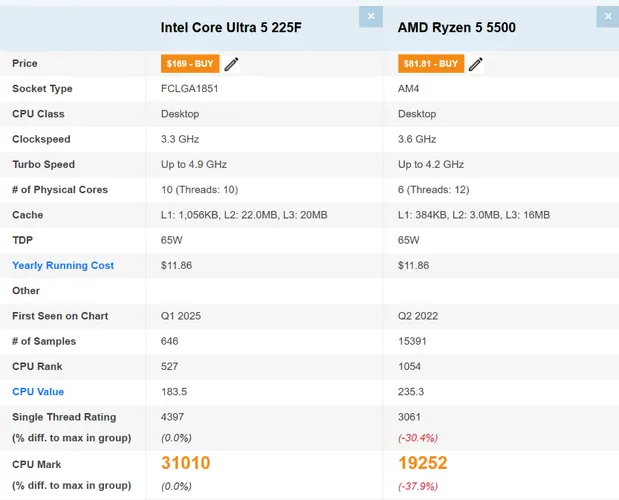The image size is (619, 500).
Task: Click the AM4 socket value
Action: point(408,88)
